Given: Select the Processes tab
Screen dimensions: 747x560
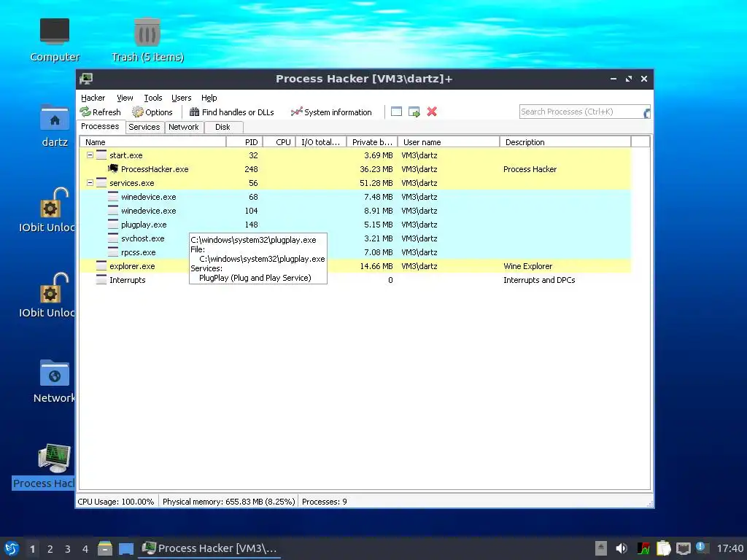Looking at the screenshot, I should 100,126.
